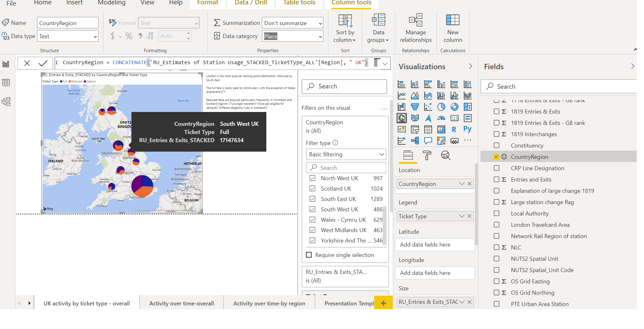Choose the Scatter chart visualization
The width and height of the screenshot is (644, 329).
click(428, 107)
